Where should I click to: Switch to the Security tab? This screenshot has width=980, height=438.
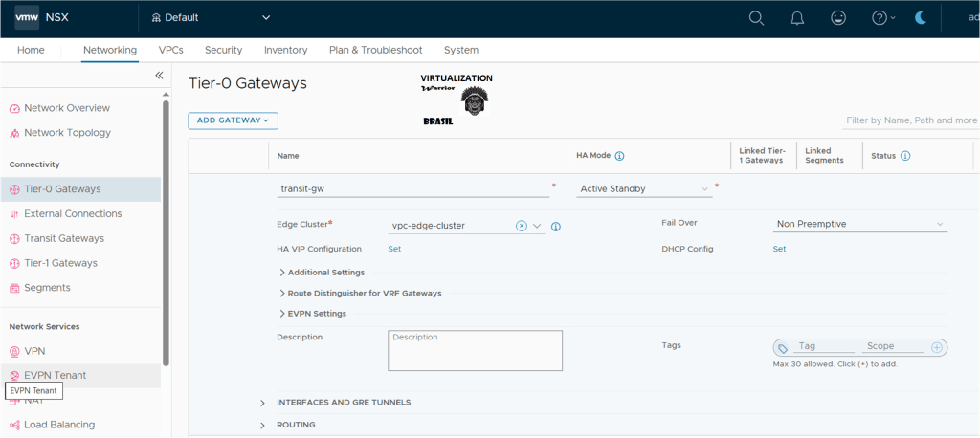223,50
